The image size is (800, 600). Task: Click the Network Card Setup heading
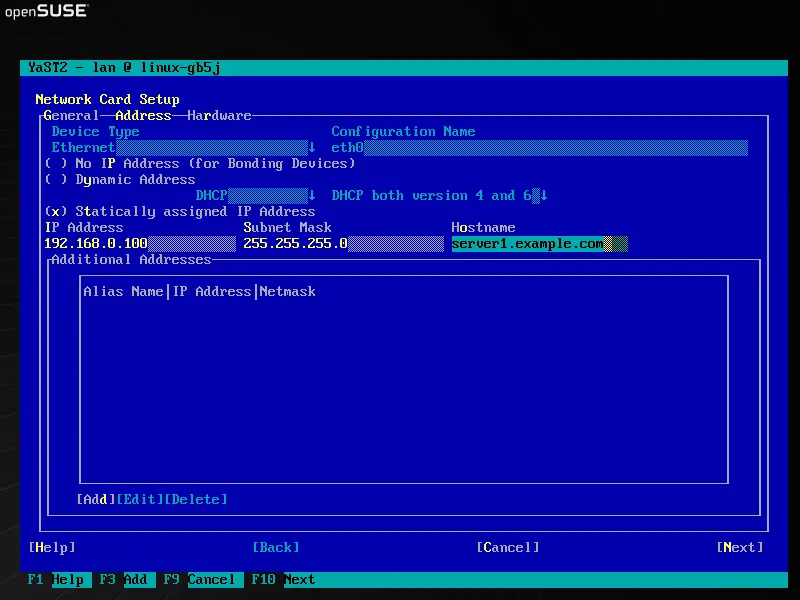coord(107,99)
